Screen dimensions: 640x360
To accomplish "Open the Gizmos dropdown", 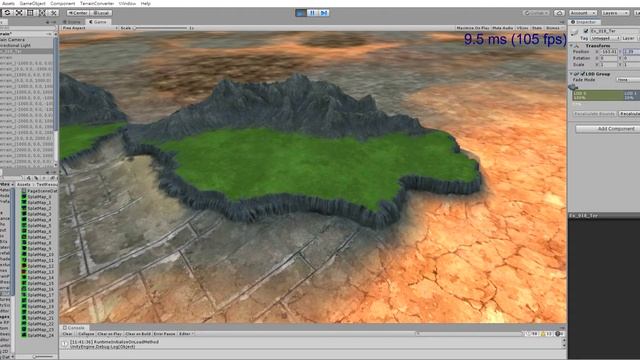I will coord(554,28).
